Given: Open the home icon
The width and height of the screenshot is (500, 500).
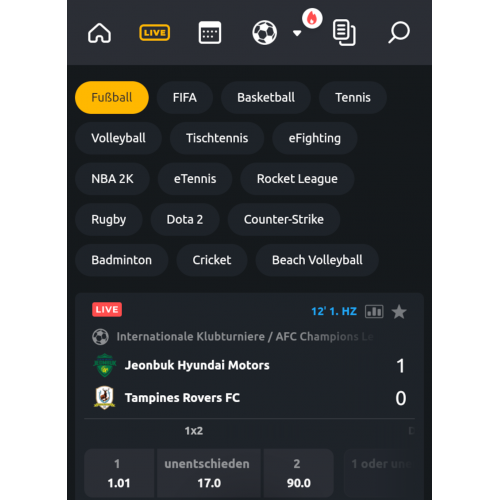Looking at the screenshot, I should tap(99, 33).
